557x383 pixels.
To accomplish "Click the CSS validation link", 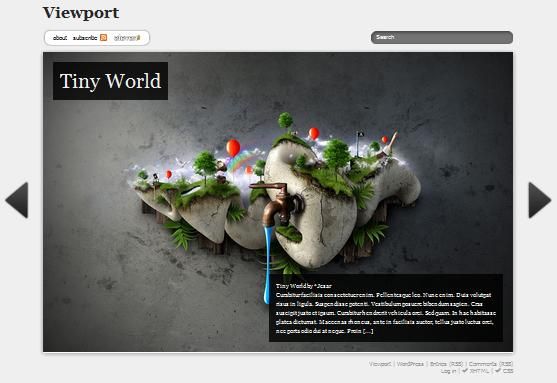I will pyautogui.click(x=504, y=371).
